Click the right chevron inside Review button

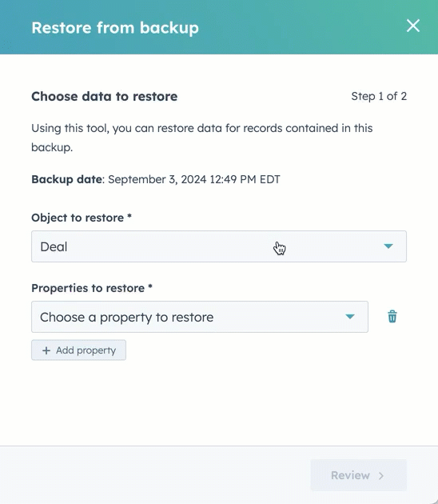[381, 475]
